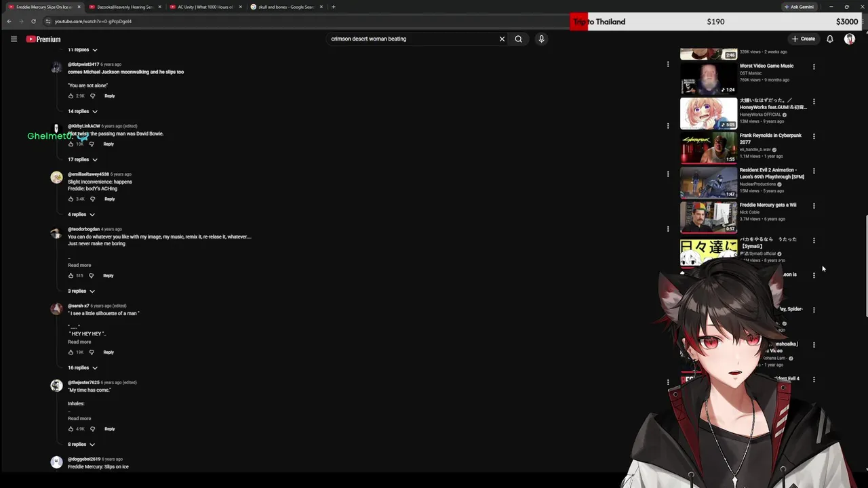Viewport: 868px width, 488px height.
Task: Reply to @tlotpwist3417's comment
Action: point(109,96)
